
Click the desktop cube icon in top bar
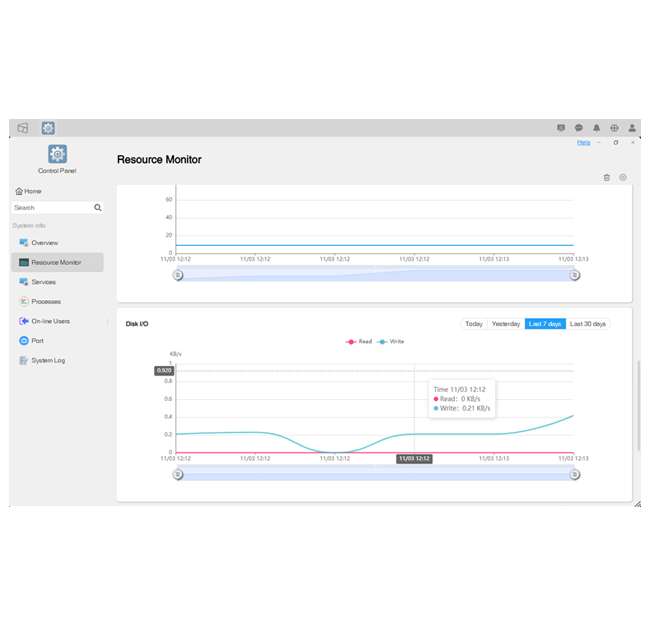point(23,128)
